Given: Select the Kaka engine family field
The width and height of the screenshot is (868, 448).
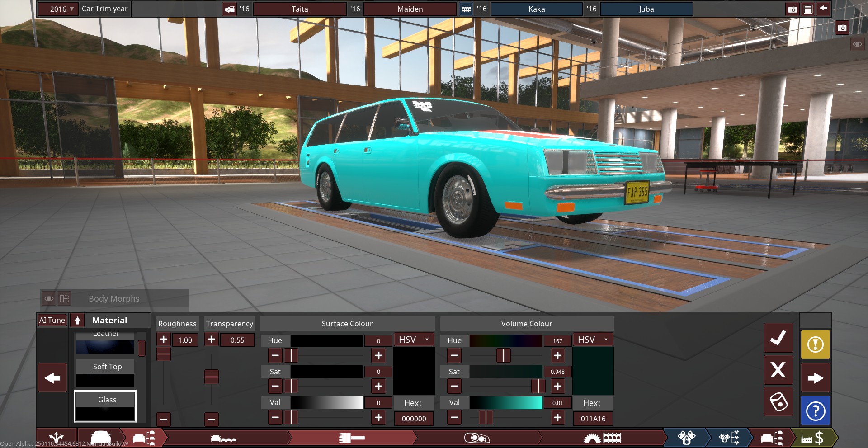Looking at the screenshot, I should [537, 9].
